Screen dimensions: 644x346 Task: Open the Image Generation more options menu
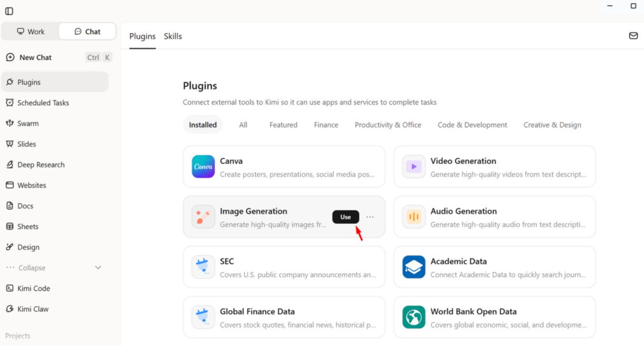pos(370,217)
